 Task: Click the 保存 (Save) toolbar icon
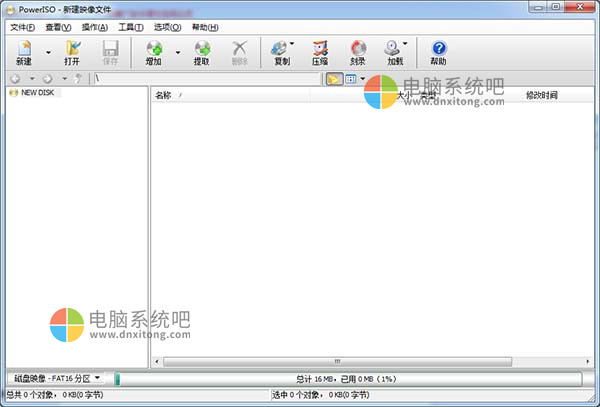[110, 53]
